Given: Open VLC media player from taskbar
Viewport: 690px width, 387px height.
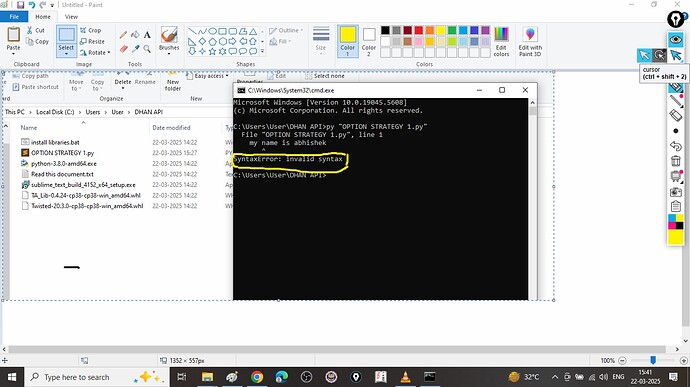Looking at the screenshot, I should (405, 377).
